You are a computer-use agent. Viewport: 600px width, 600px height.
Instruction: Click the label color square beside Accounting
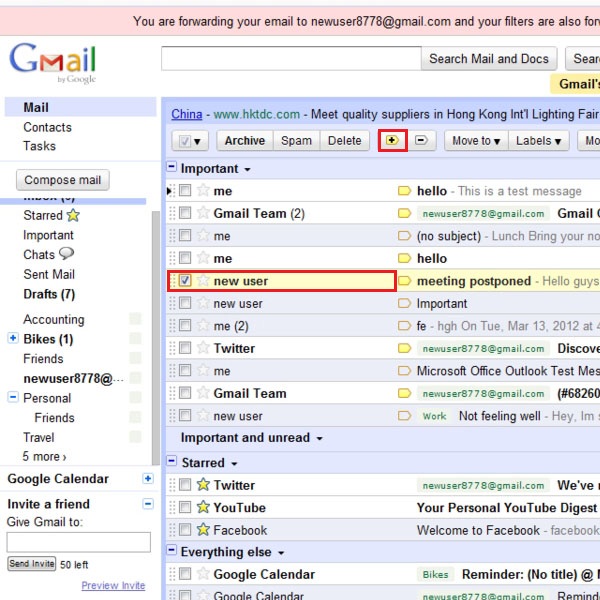click(x=135, y=318)
